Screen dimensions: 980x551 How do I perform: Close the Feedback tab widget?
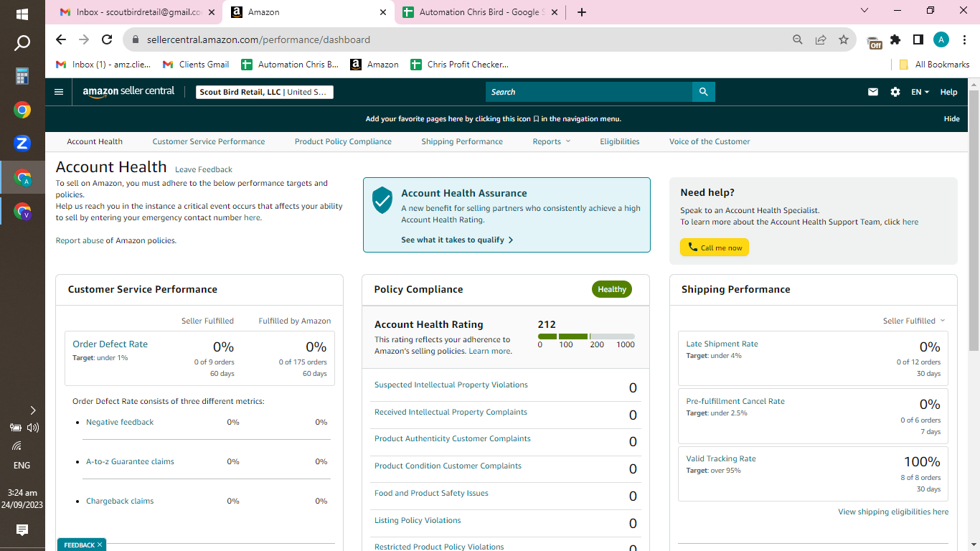click(100, 545)
